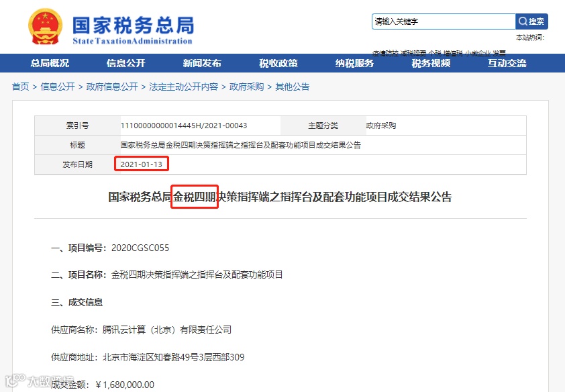The height and width of the screenshot is (392, 565).
Task: Click the title text in 标题 row
Action: click(x=241, y=145)
